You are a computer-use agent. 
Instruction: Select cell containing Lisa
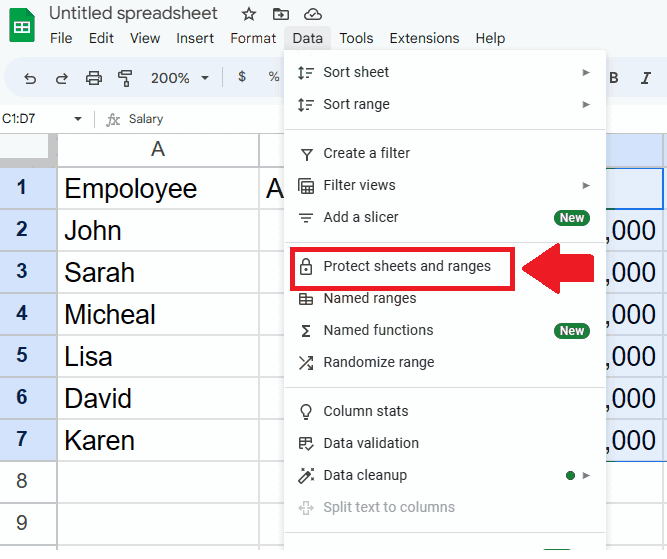click(x=158, y=356)
